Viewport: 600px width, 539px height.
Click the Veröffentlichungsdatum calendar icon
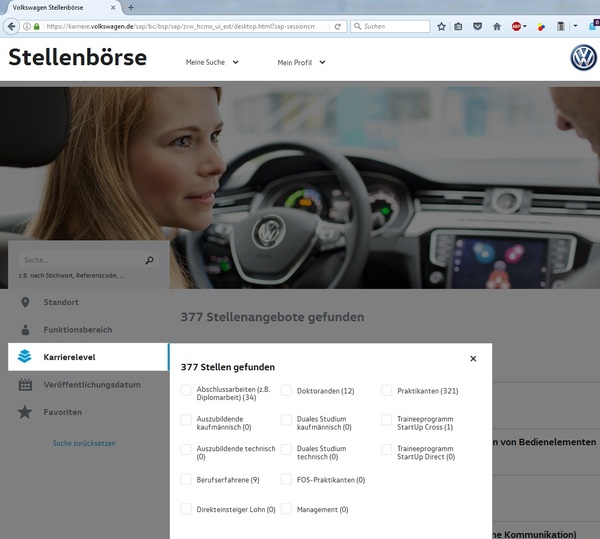point(25,385)
